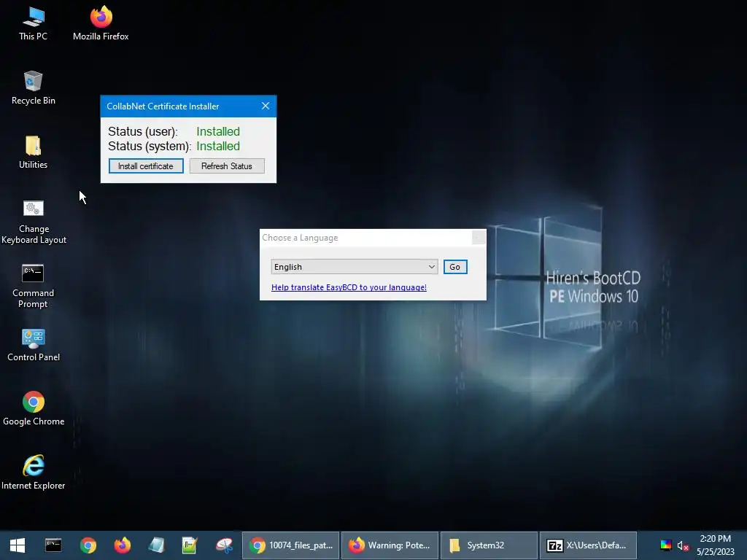This screenshot has width=747, height=560.
Task: Click the colorful display tray icon
Action: pyautogui.click(x=666, y=545)
